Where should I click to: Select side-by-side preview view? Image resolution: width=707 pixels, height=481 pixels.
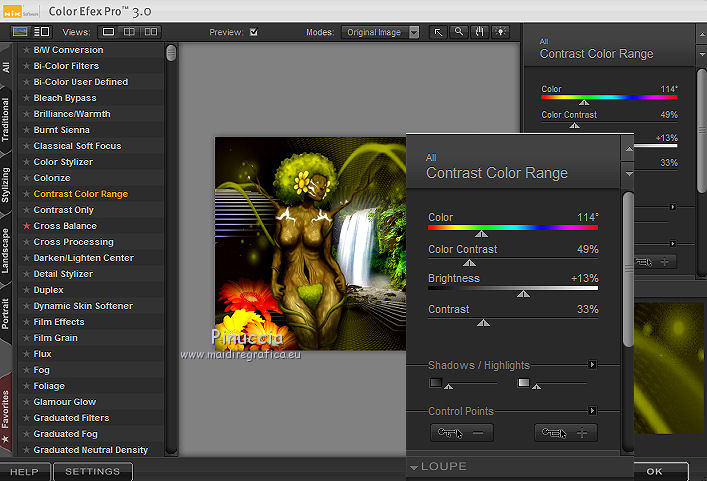150,32
